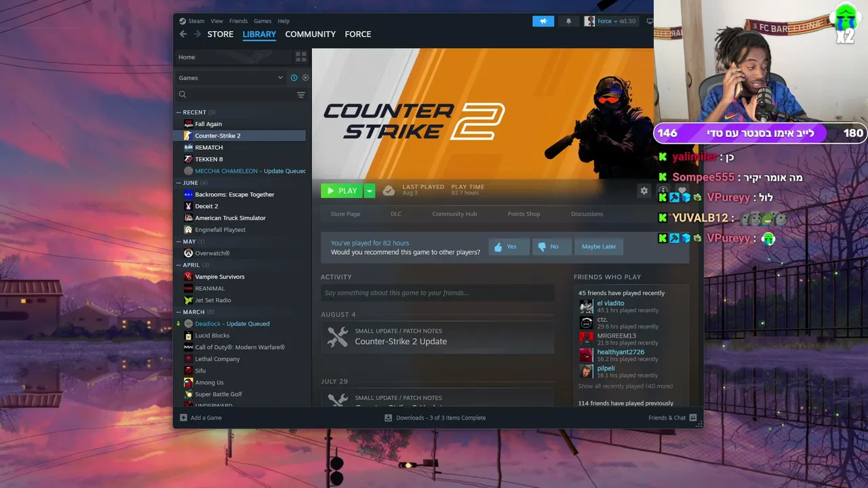Open the Counter-Strike 2 Update news item

(x=437, y=337)
